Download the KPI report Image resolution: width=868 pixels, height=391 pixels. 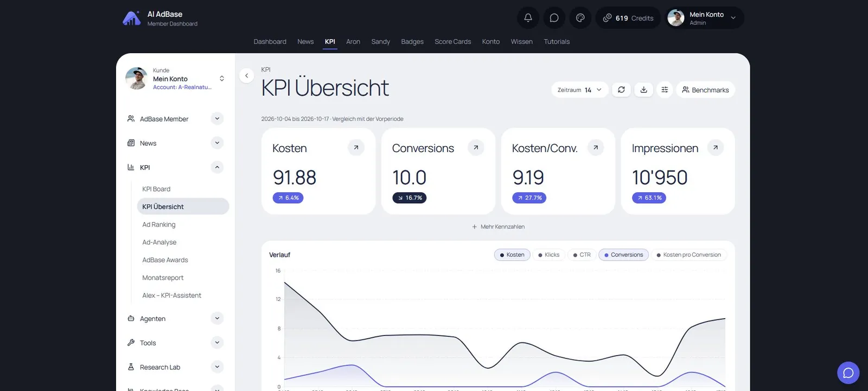[x=643, y=90]
